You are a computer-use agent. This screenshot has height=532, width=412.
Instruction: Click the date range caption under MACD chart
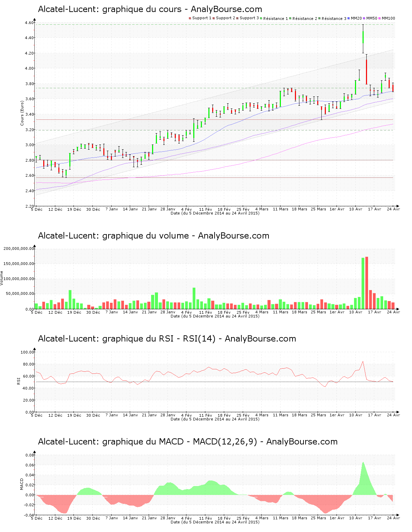tap(215, 522)
